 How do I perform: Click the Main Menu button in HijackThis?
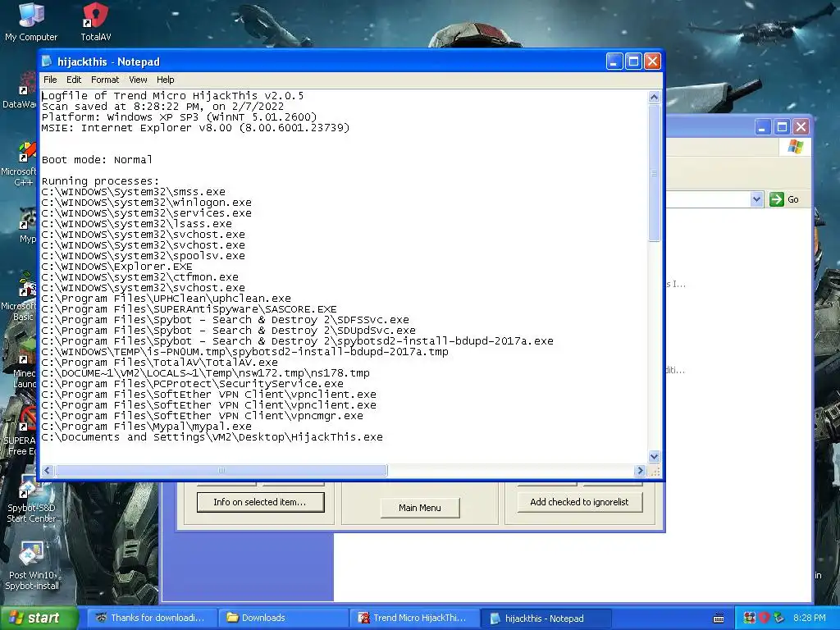tap(420, 507)
